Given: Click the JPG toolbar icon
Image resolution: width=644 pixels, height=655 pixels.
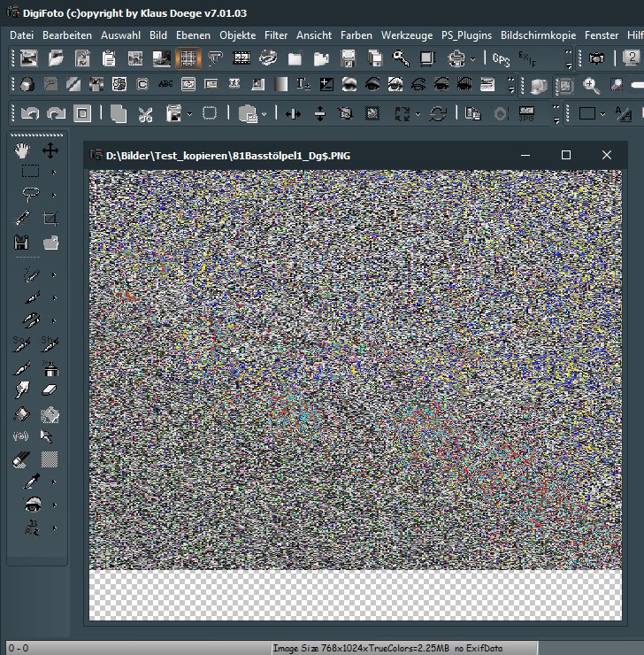Looking at the screenshot, I should (526, 113).
